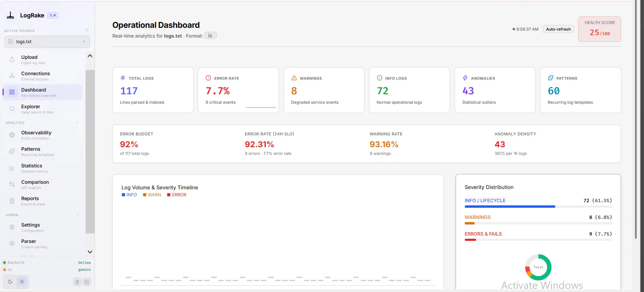Click the server icon button at sidebar bottom
This screenshot has height=292, width=644.
[x=87, y=282]
